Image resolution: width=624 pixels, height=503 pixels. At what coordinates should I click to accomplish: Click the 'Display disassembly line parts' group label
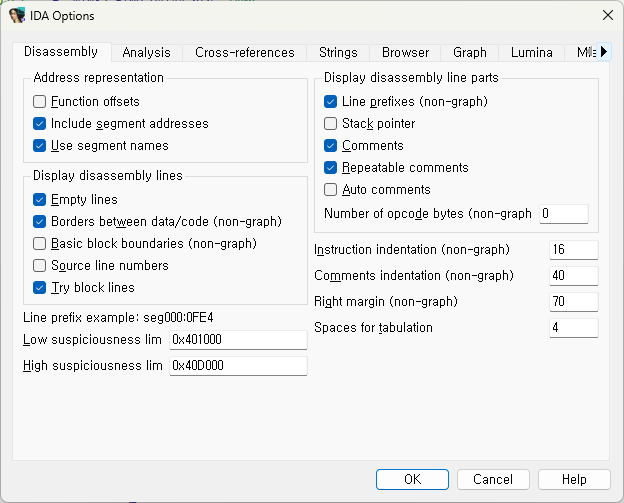pos(411,77)
